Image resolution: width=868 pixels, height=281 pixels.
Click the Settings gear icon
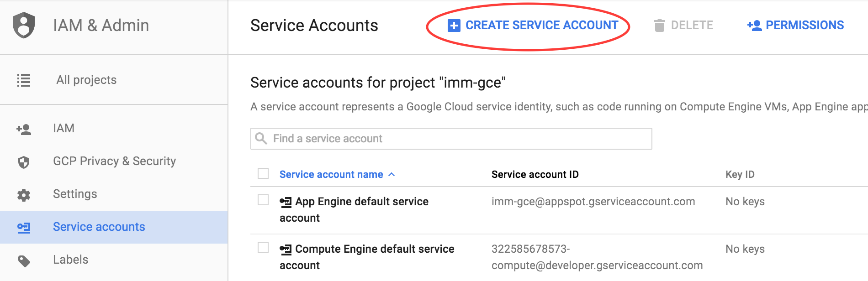click(x=24, y=195)
